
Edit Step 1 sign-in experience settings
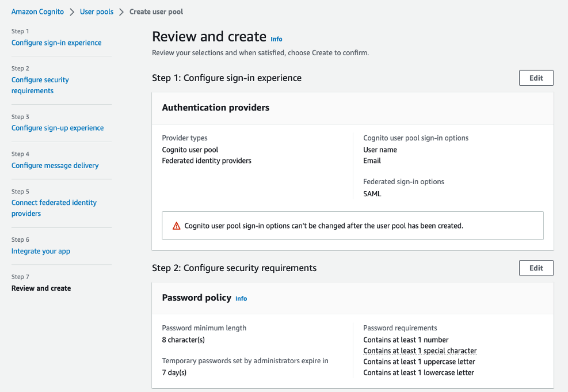point(536,78)
